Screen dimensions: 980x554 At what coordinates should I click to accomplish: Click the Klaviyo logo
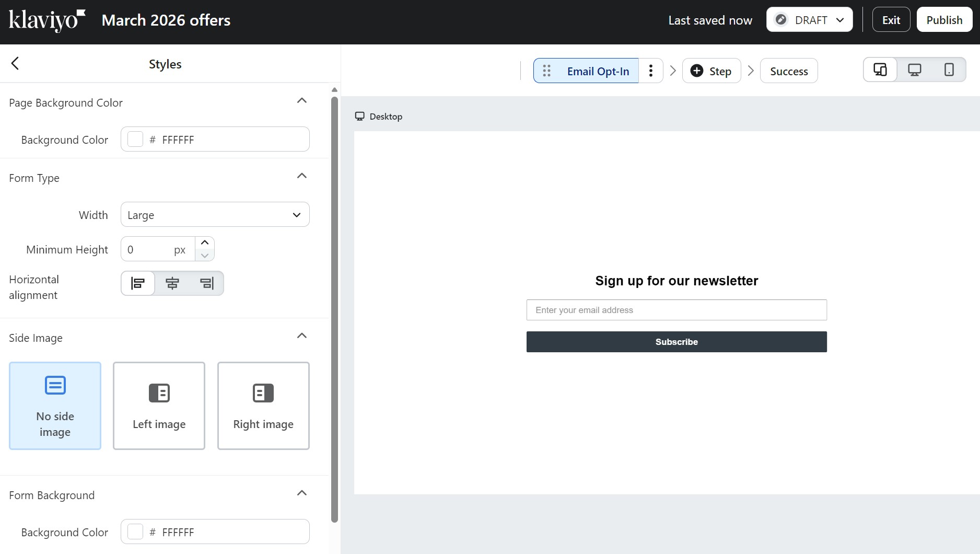46,19
